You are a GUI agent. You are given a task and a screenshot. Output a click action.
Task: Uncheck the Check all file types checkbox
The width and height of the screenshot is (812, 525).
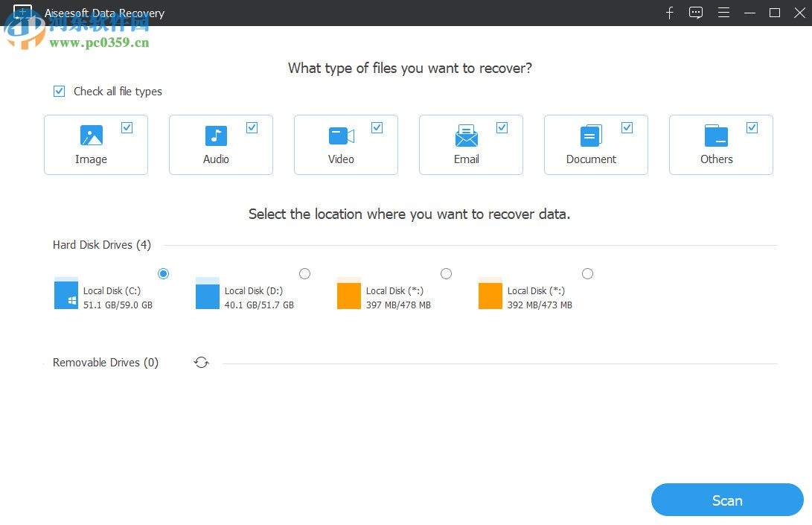tap(59, 91)
